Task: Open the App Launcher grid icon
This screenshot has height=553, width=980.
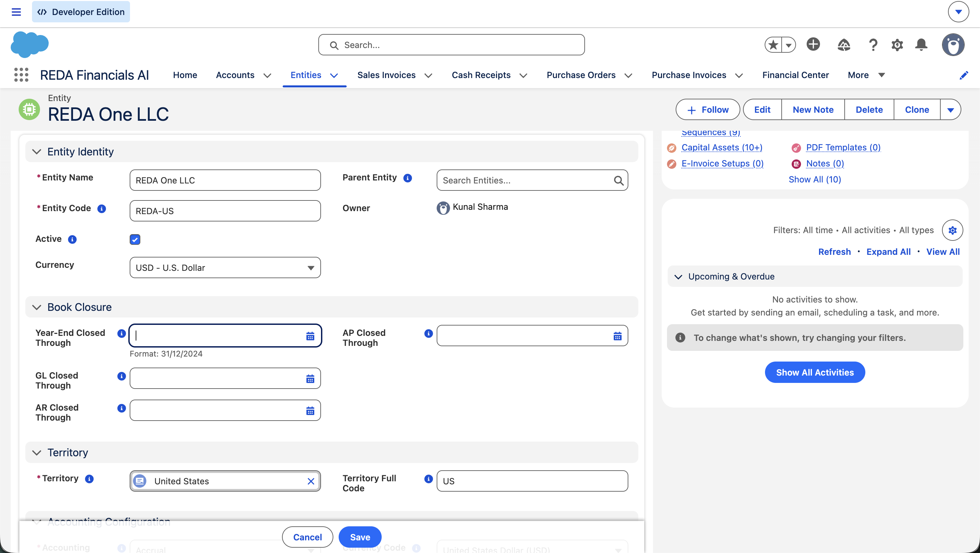Action: click(21, 75)
